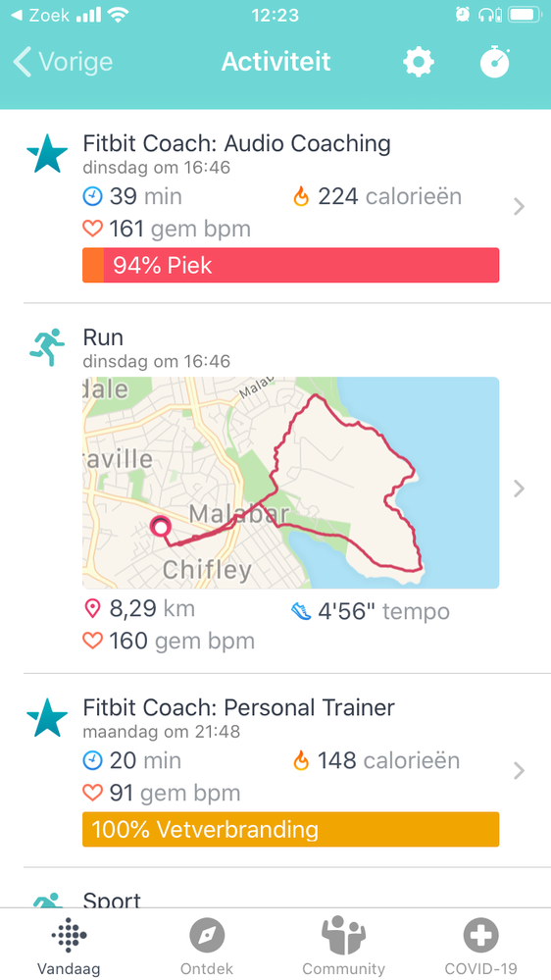The height and width of the screenshot is (980, 551).
Task: Go back with Vorige button
Action: (x=63, y=62)
